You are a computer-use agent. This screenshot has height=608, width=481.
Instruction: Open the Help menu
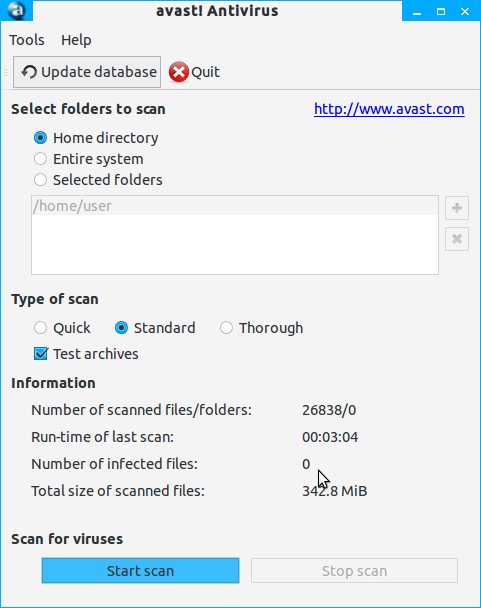click(x=76, y=40)
